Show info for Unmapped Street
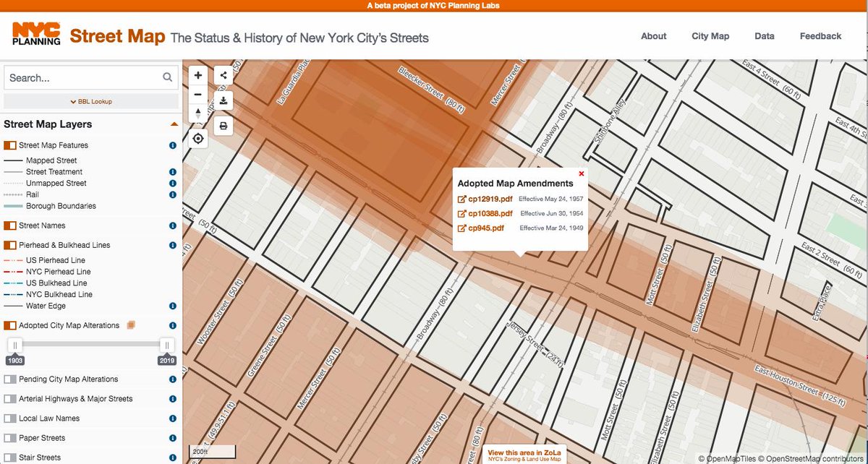Image resolution: width=868 pixels, height=464 pixels. (173, 184)
